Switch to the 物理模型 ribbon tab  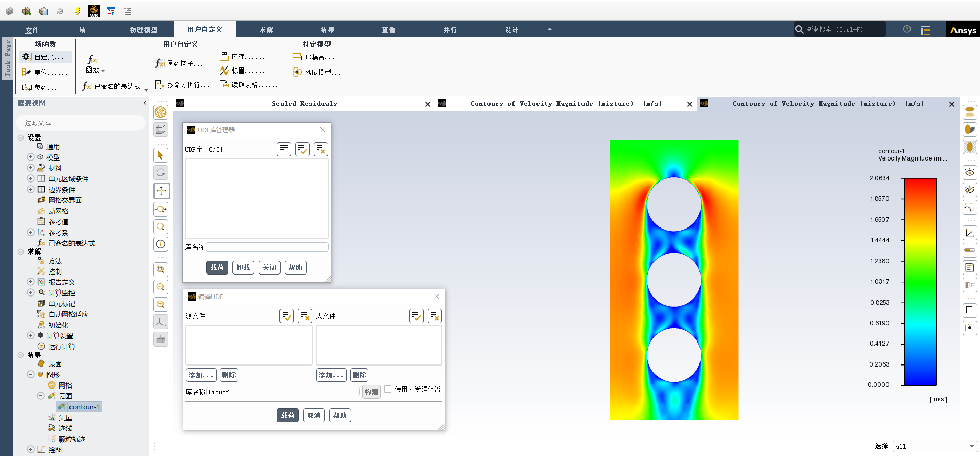(x=144, y=30)
